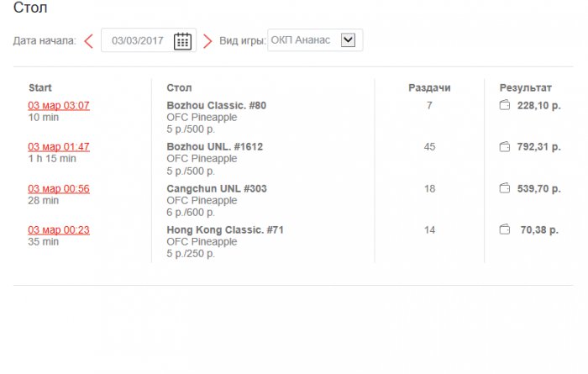Click wallet icon beside 539,70 р. result
The image size is (588, 374).
(505, 188)
